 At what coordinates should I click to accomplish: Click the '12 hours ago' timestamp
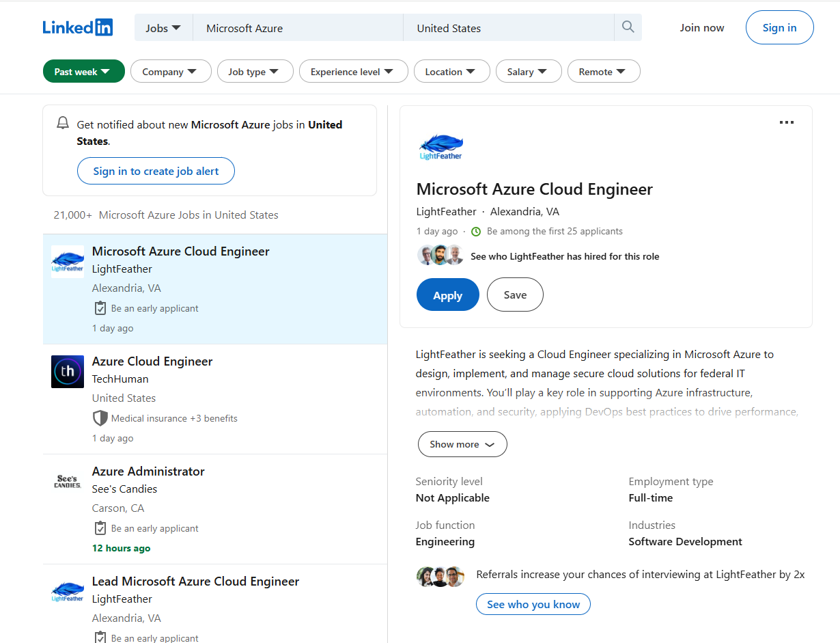(122, 548)
